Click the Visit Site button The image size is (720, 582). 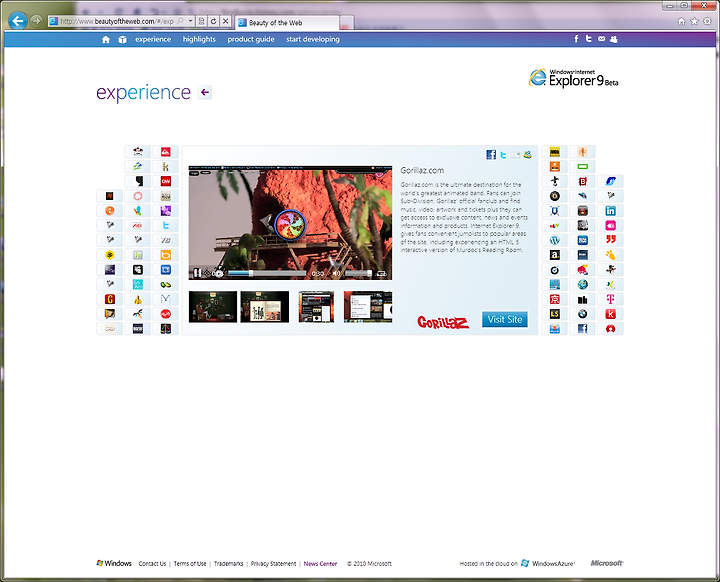pyautogui.click(x=505, y=319)
